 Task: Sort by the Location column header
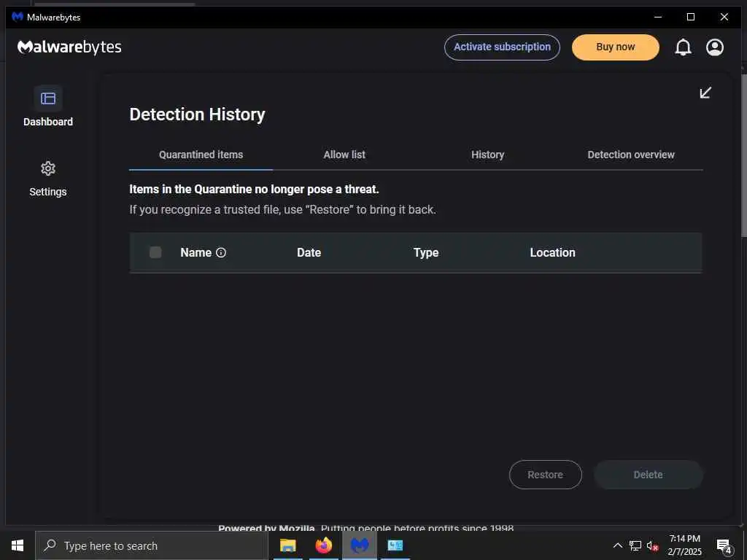(553, 252)
